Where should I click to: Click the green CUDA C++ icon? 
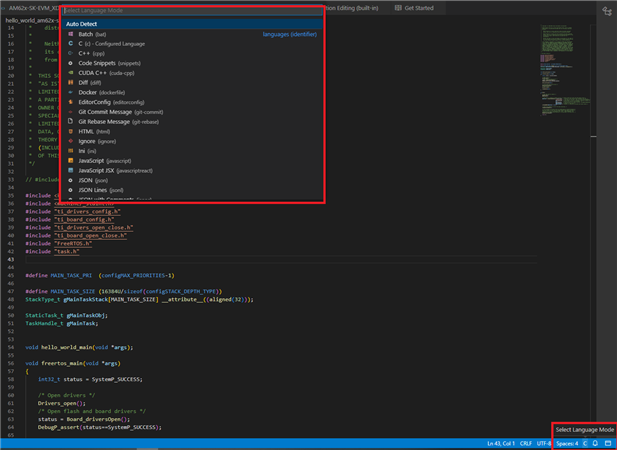pos(70,73)
